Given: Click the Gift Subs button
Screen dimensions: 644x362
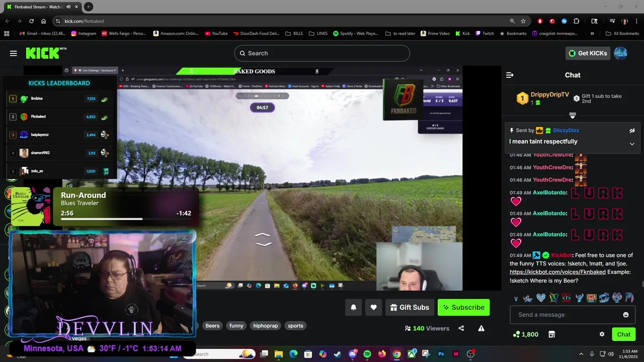Looking at the screenshot, I should (410, 307).
